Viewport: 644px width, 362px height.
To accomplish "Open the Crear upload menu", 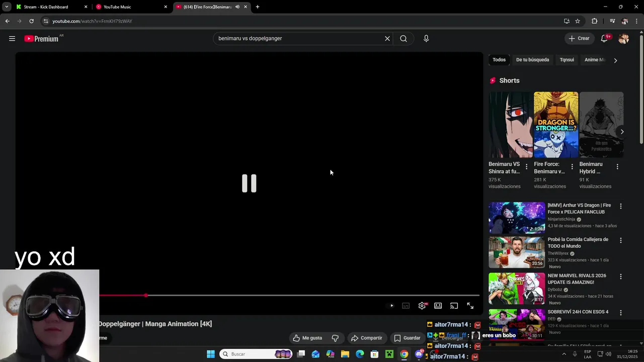I will click(579, 39).
